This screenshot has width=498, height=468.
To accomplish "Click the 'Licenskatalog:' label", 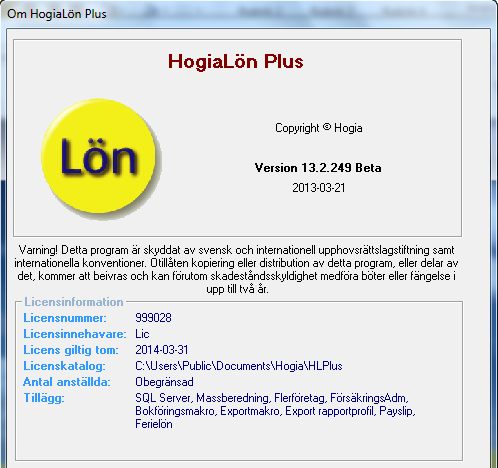I will 64,366.
